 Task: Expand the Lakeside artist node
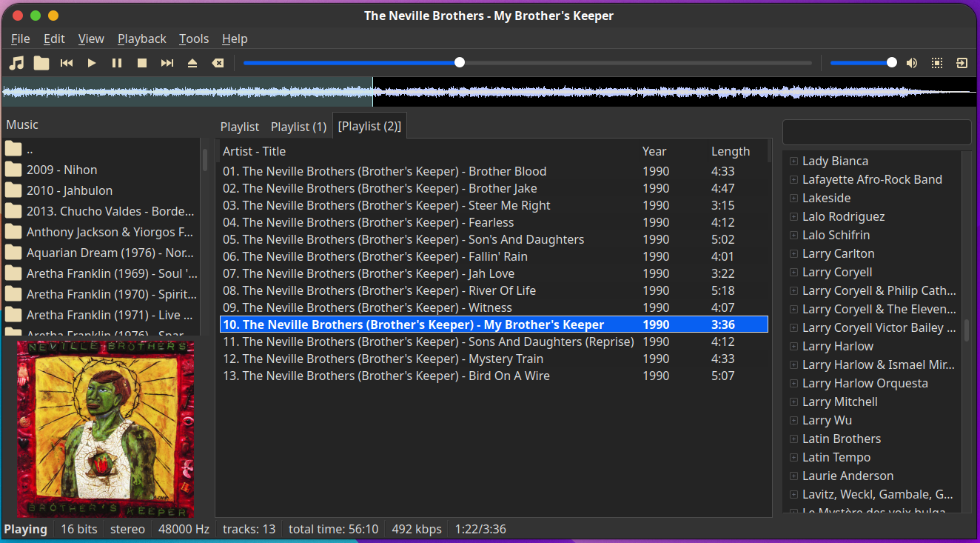pyautogui.click(x=793, y=198)
